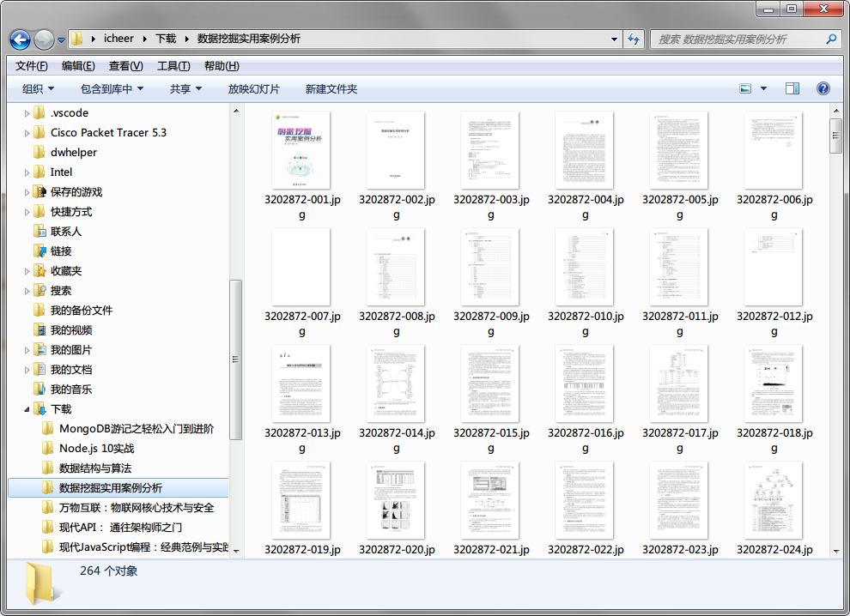Open the 工具(T) menu
This screenshot has width=850, height=616.
(x=173, y=66)
